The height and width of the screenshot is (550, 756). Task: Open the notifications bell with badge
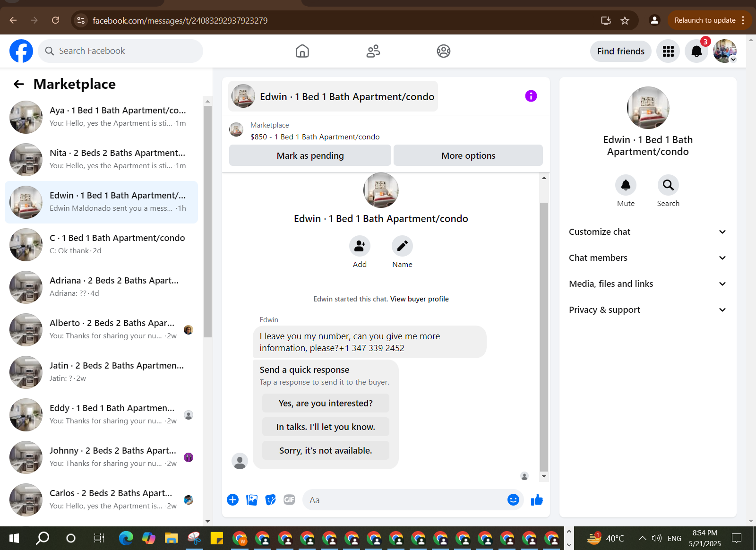click(x=696, y=51)
